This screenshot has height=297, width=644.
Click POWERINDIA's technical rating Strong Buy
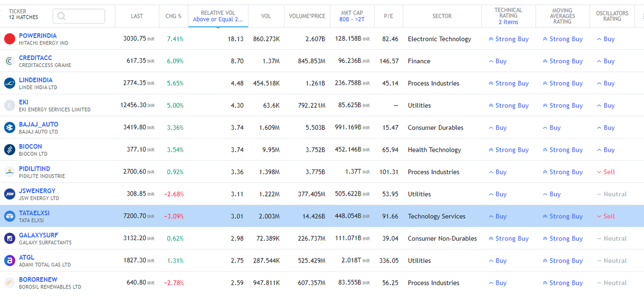508,39
